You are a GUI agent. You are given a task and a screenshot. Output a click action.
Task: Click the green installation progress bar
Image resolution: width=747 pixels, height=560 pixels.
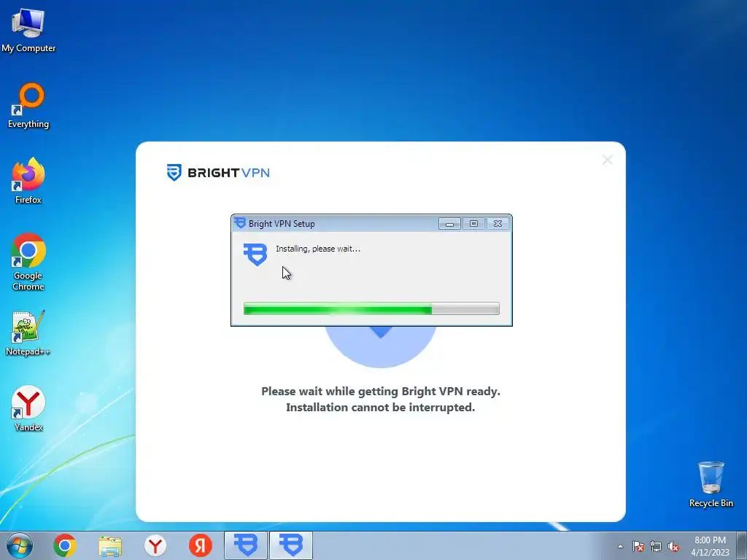tap(371, 308)
